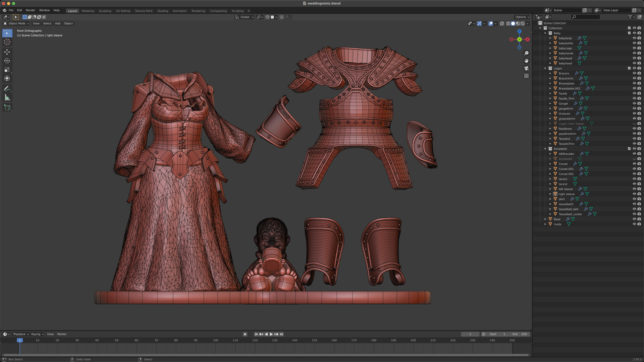Select the Scale tool
The image size is (644, 362).
point(7,69)
